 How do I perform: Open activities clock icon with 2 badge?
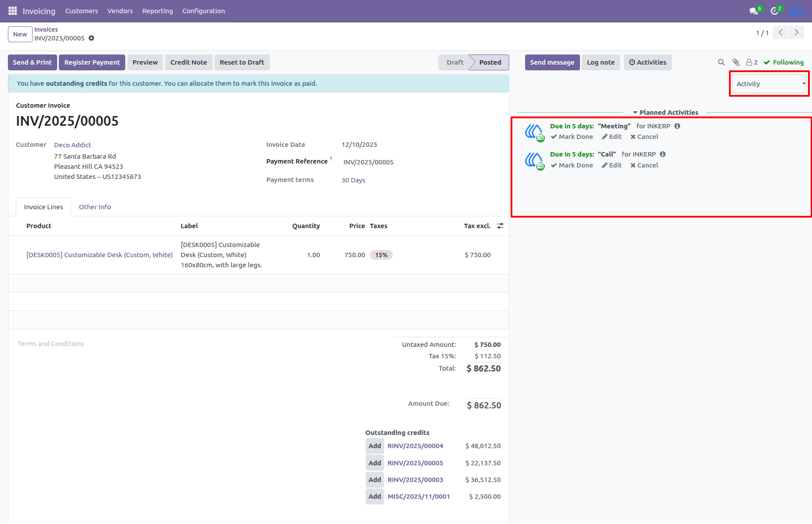[776, 11]
